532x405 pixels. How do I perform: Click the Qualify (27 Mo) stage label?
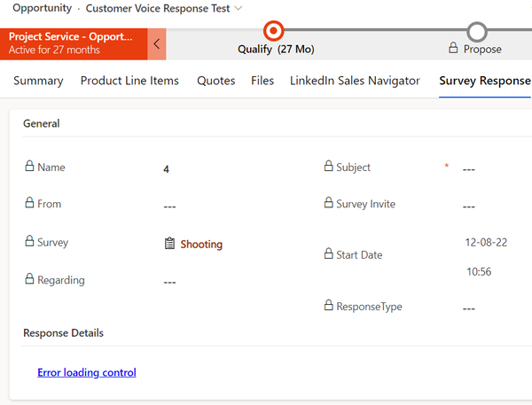[276, 49]
